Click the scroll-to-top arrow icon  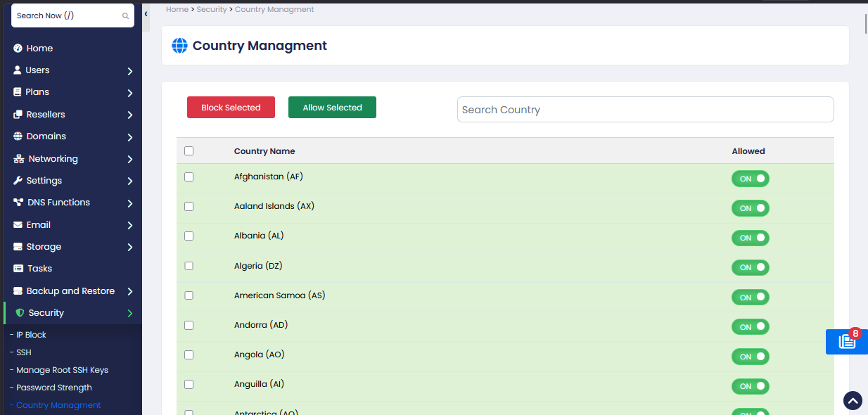[x=853, y=401]
